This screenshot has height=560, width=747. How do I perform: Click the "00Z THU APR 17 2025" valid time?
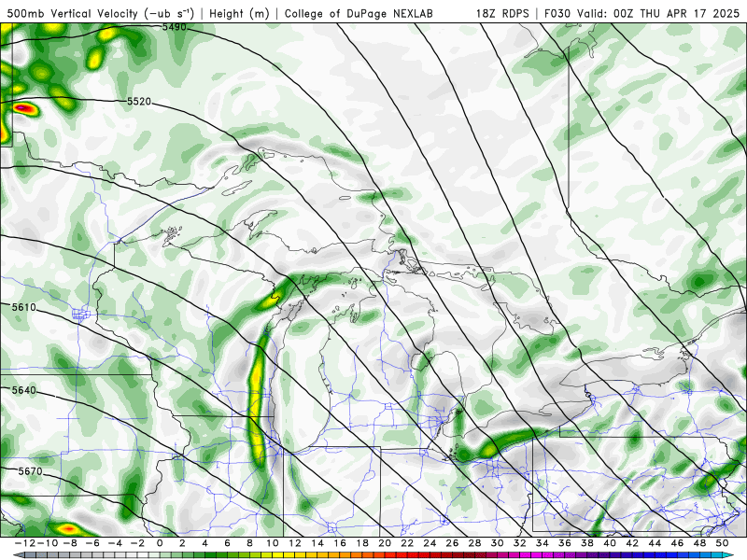(x=676, y=13)
